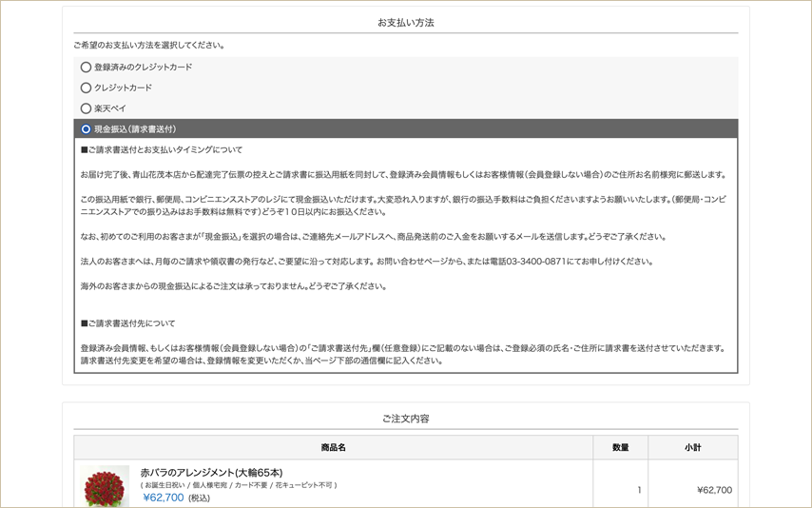Click the 商品名 column header
812x508 pixels.
334,448
